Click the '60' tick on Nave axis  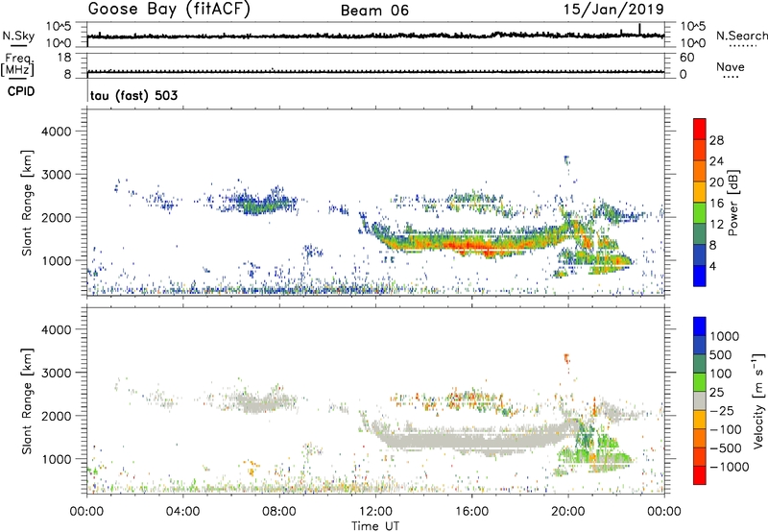[x=686, y=58]
